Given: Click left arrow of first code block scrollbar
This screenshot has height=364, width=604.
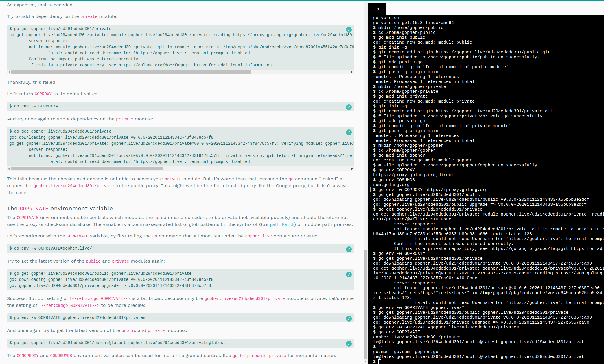Looking at the screenshot, I should [9, 72].
